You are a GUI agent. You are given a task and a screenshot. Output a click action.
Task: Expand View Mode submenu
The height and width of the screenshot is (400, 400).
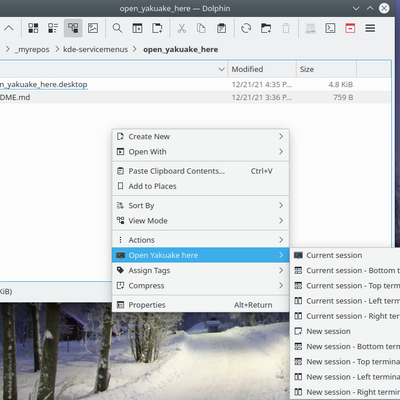point(200,221)
